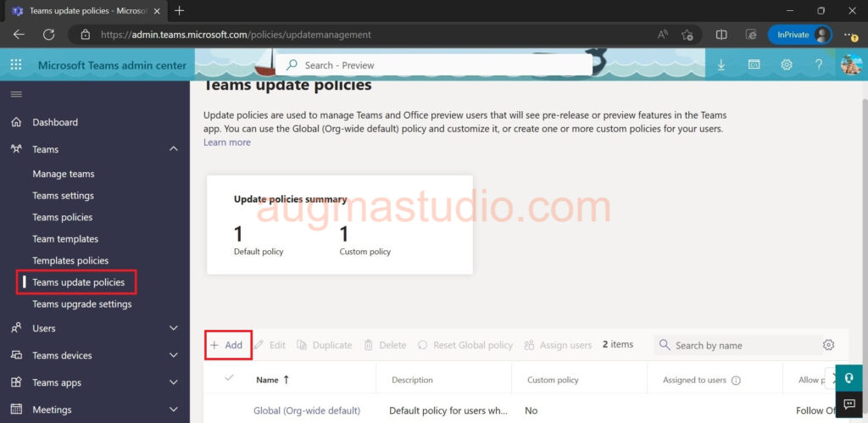Open Global (Org-wide default) policy
This screenshot has height=423, width=868.
coord(307,410)
